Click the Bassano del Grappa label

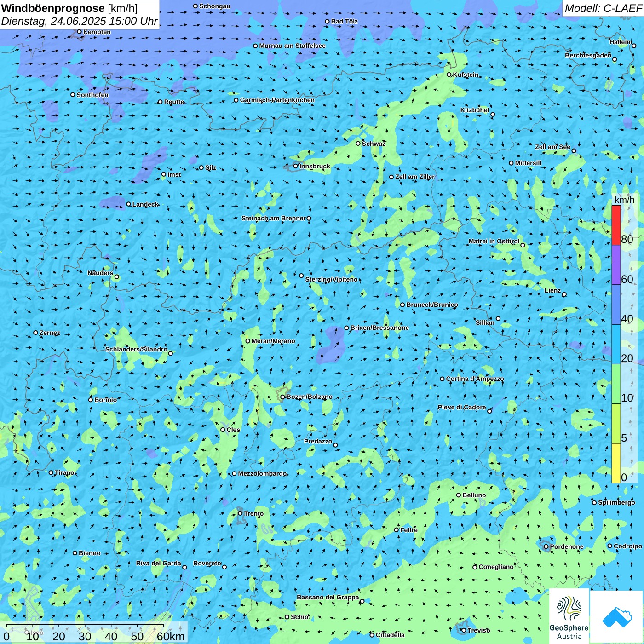click(328, 597)
